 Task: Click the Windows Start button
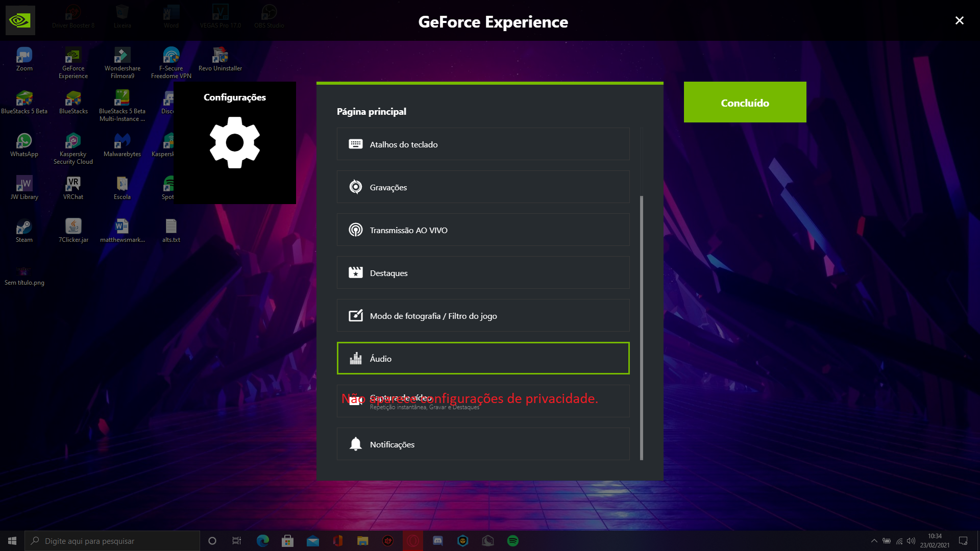(x=12, y=541)
